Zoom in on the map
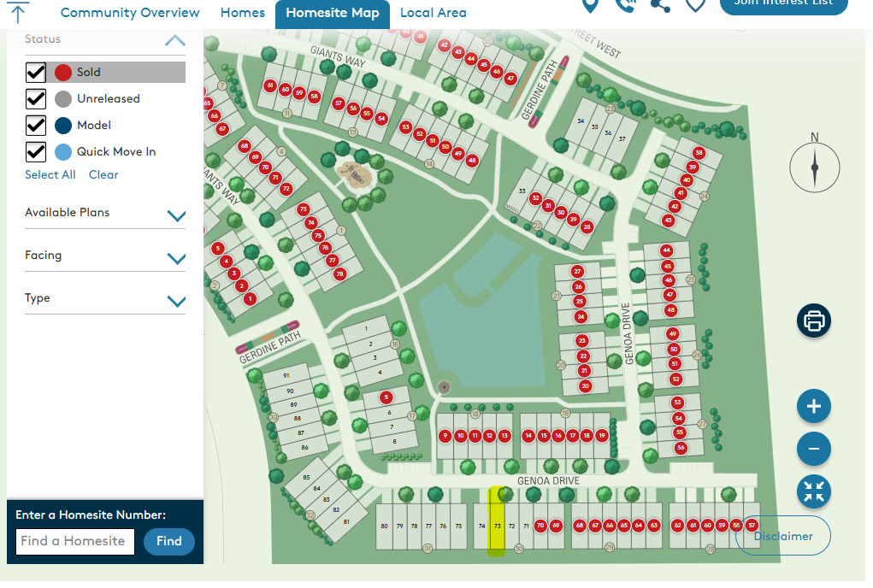The width and height of the screenshot is (873, 588). point(814,406)
